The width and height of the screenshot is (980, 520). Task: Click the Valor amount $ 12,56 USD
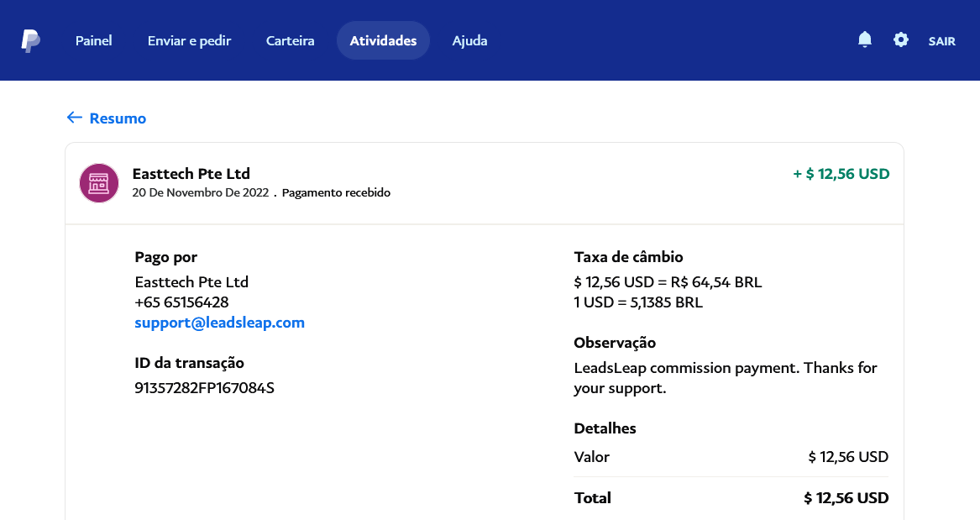coord(848,457)
